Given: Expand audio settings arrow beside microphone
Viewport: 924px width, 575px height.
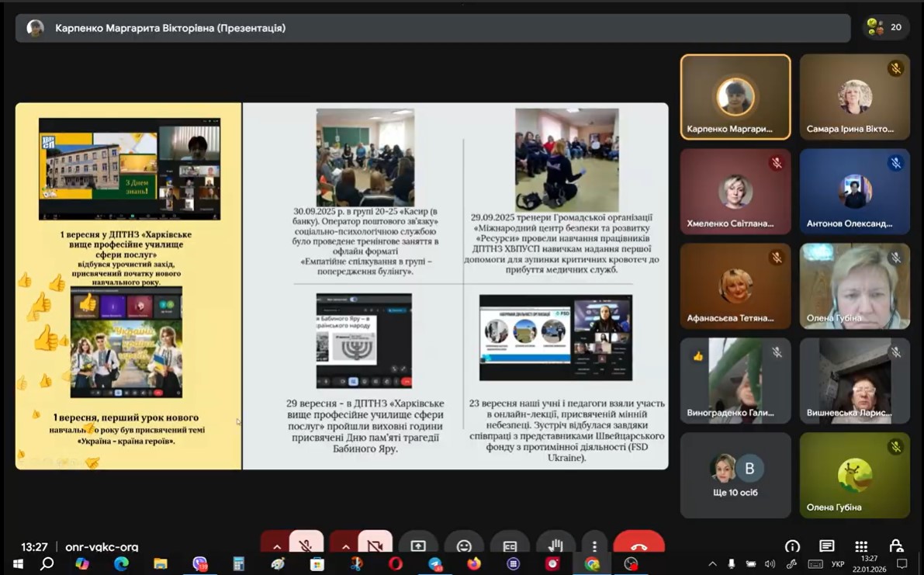Looking at the screenshot, I should (276, 546).
